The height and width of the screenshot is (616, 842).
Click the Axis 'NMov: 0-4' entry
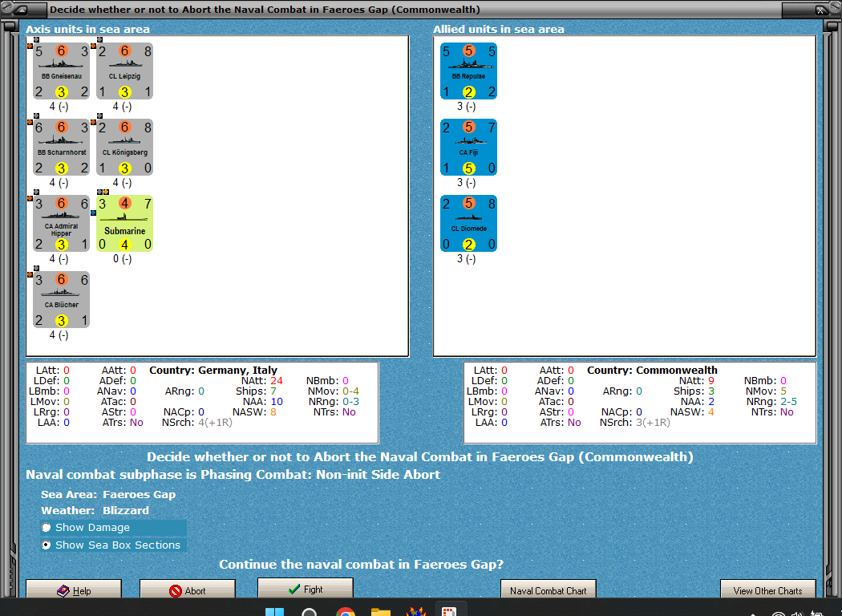coord(334,391)
